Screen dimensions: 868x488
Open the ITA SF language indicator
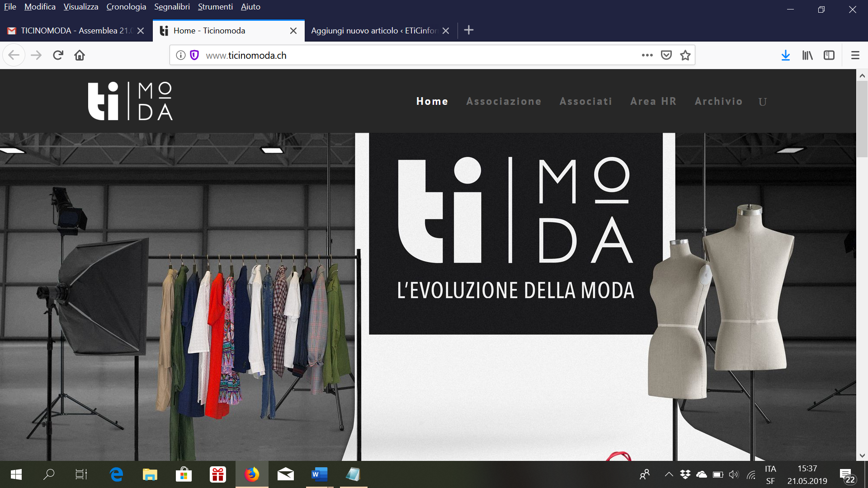[x=770, y=474]
